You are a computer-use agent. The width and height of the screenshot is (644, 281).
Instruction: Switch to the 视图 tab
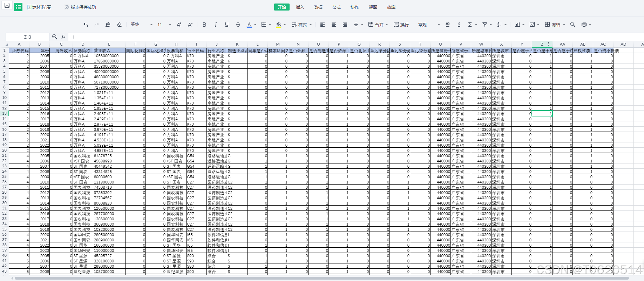373,7
